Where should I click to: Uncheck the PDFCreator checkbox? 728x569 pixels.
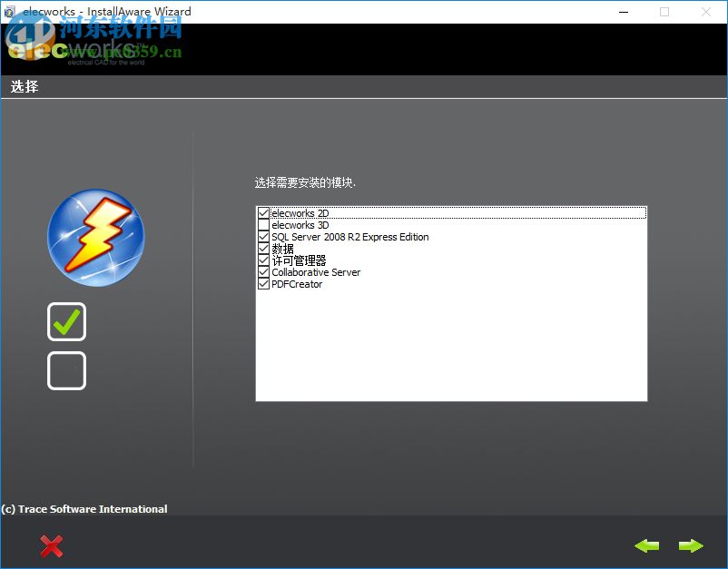[263, 284]
